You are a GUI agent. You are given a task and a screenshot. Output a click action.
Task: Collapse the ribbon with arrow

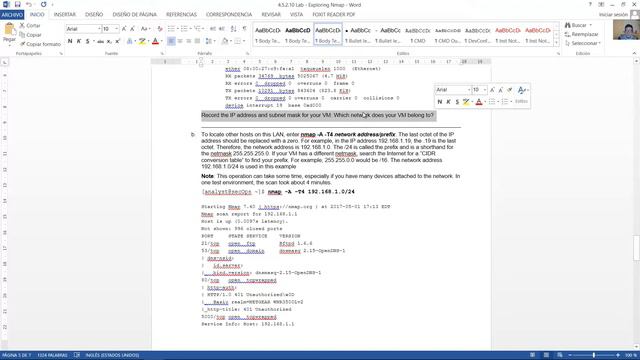(634, 53)
